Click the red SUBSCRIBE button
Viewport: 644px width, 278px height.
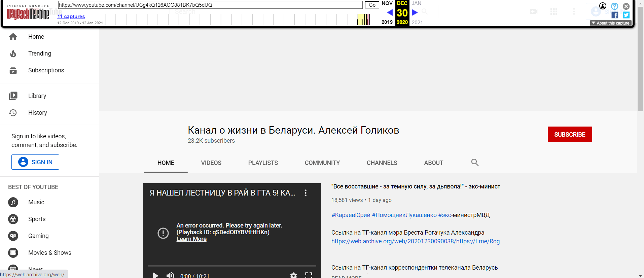click(x=570, y=134)
